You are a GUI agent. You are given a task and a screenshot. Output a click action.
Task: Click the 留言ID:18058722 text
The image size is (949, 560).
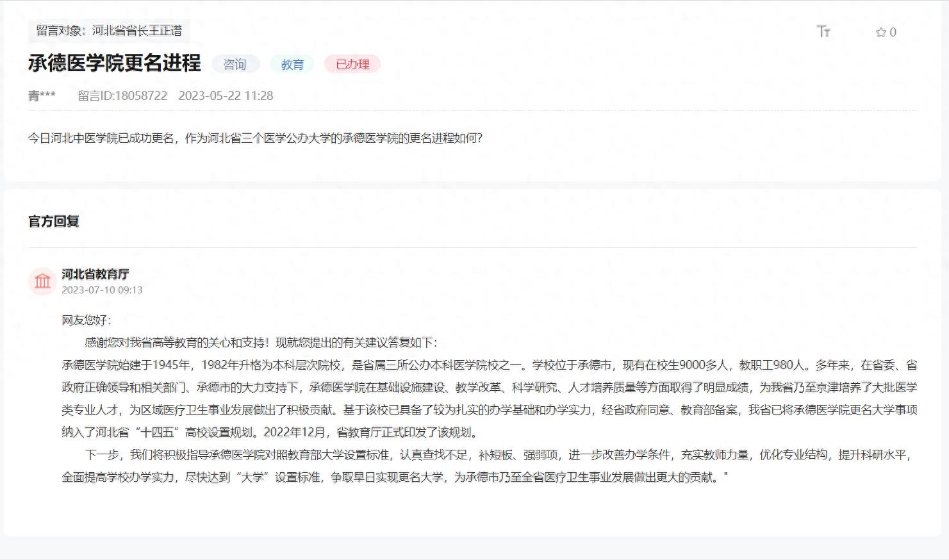click(x=122, y=95)
